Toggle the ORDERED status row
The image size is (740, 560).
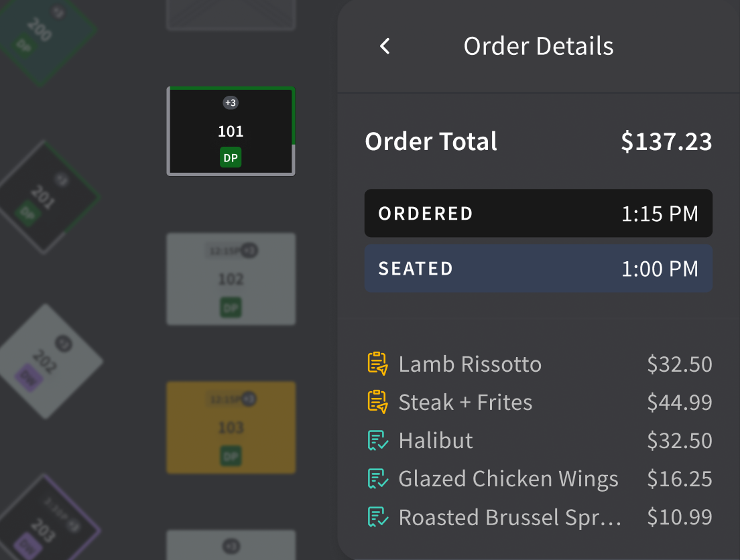[538, 213]
